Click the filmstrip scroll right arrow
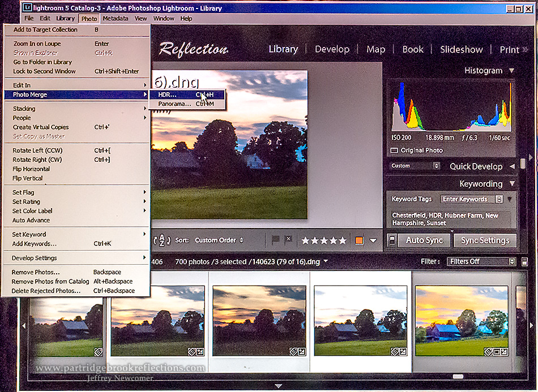The image size is (538, 392). point(531,325)
